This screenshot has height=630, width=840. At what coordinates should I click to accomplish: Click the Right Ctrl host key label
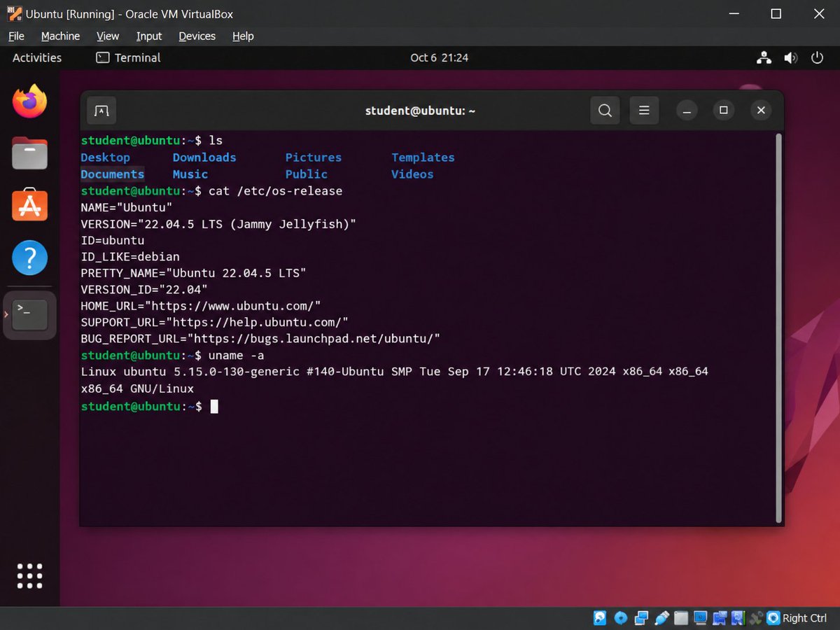tap(804, 618)
